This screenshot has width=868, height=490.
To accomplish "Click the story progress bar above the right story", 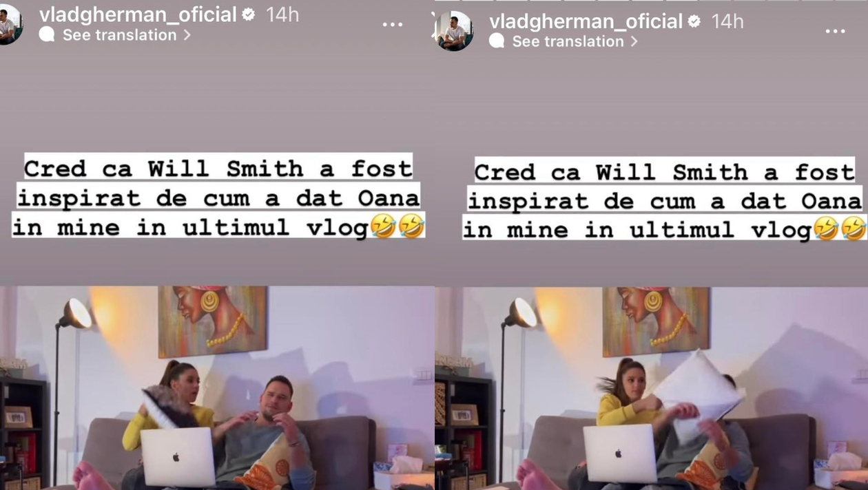I will click(651, 1).
